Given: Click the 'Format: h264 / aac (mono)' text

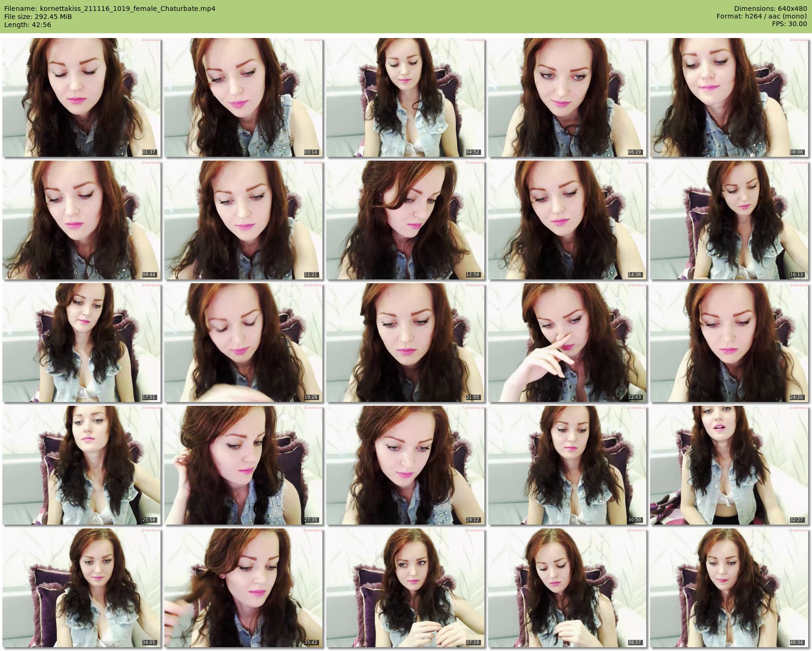Looking at the screenshot, I should pos(762,17).
